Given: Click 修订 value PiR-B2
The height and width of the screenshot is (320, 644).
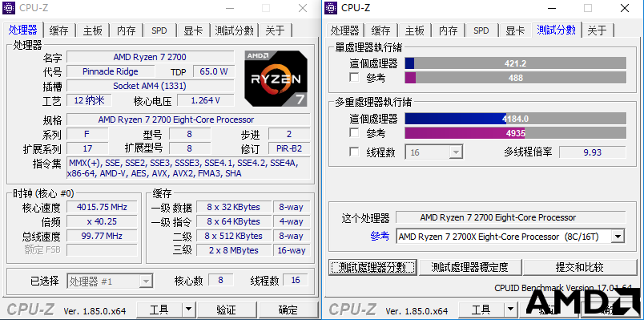Looking at the screenshot, I should coord(289,148).
